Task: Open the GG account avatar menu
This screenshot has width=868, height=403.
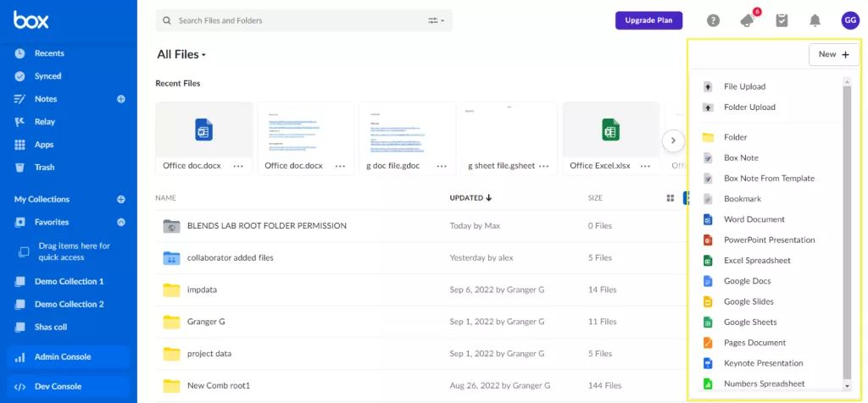Action: click(849, 21)
